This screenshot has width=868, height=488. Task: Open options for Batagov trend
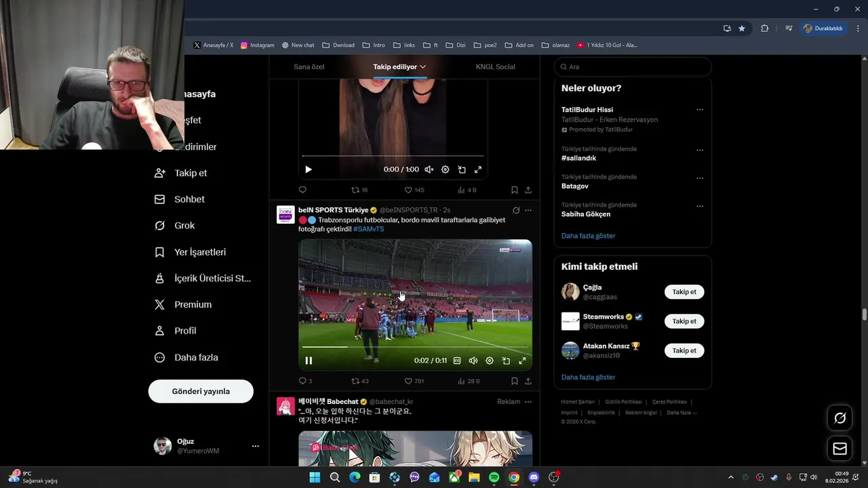(x=700, y=178)
